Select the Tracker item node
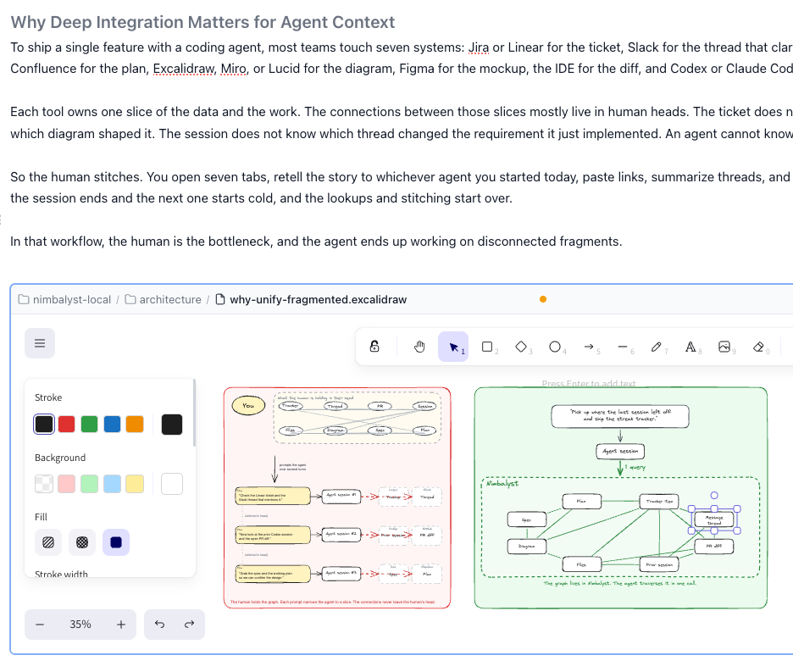 coord(659,502)
